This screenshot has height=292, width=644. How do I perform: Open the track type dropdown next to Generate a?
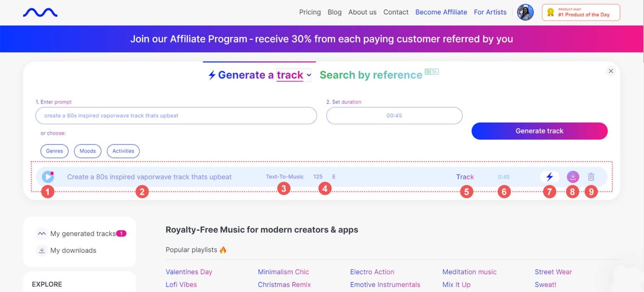(309, 75)
